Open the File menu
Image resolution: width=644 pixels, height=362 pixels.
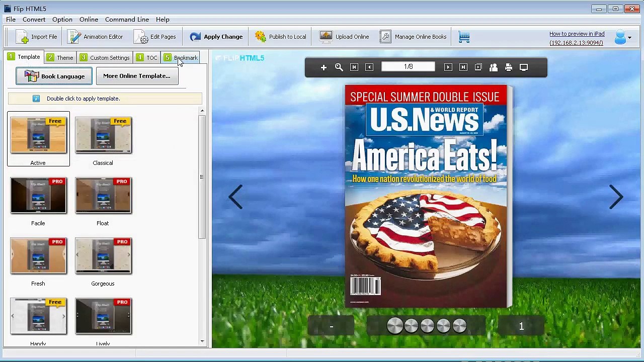point(11,19)
